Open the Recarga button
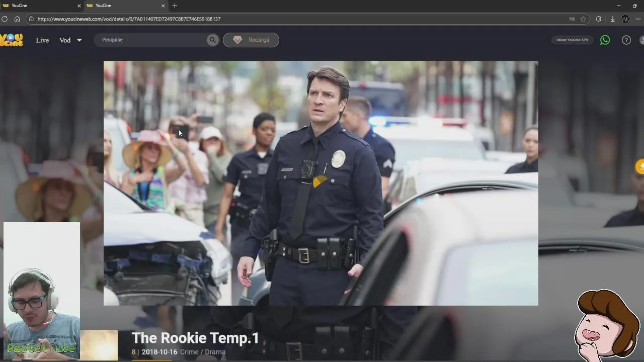This screenshot has width=644, height=362. pyautogui.click(x=251, y=40)
